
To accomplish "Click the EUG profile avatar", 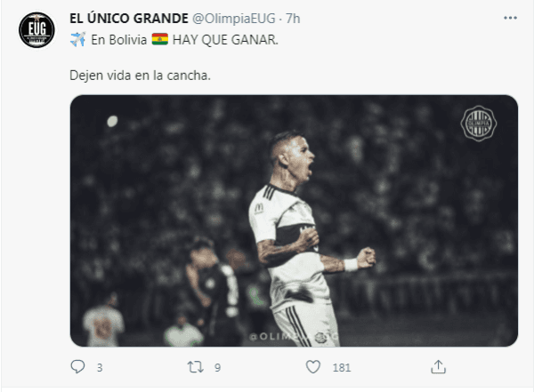I will point(36,30).
